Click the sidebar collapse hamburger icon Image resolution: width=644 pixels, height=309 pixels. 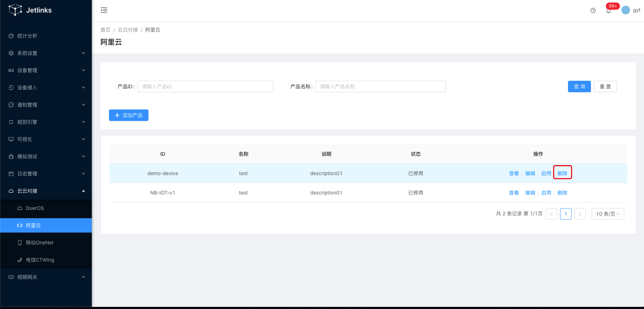(104, 10)
